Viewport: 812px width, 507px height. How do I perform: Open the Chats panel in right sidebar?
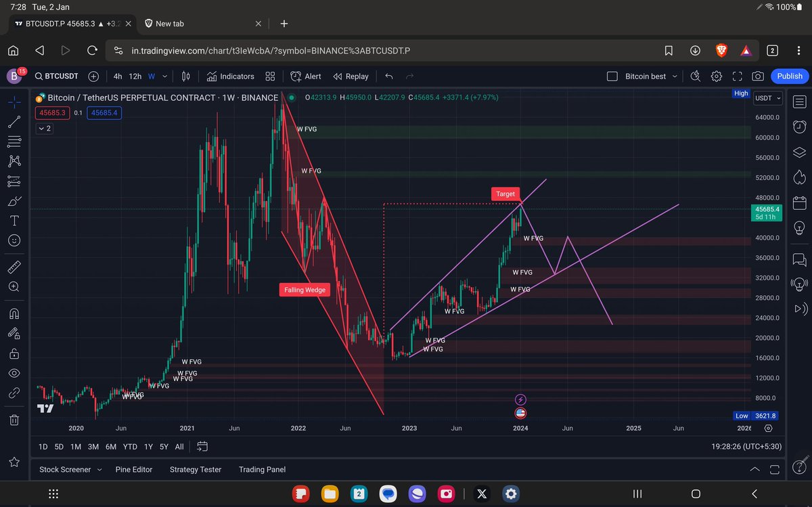click(798, 259)
